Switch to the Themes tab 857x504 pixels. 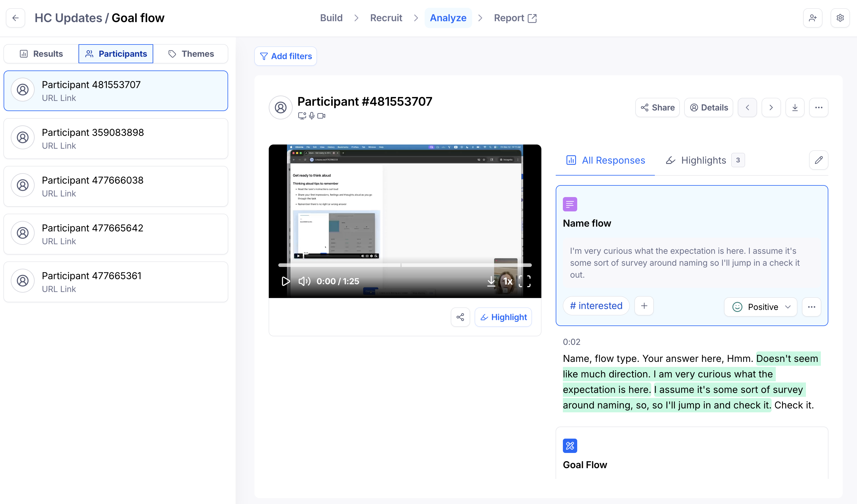point(191,54)
